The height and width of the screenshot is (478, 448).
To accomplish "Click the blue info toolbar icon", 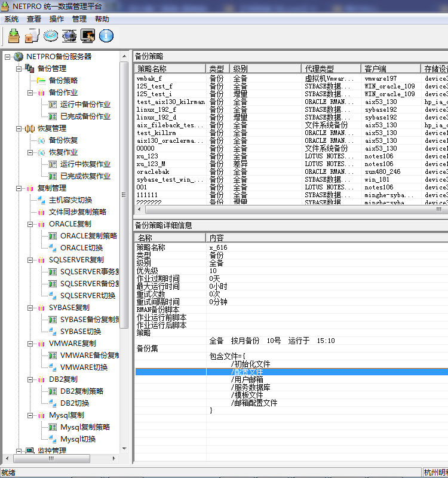I will [x=106, y=36].
